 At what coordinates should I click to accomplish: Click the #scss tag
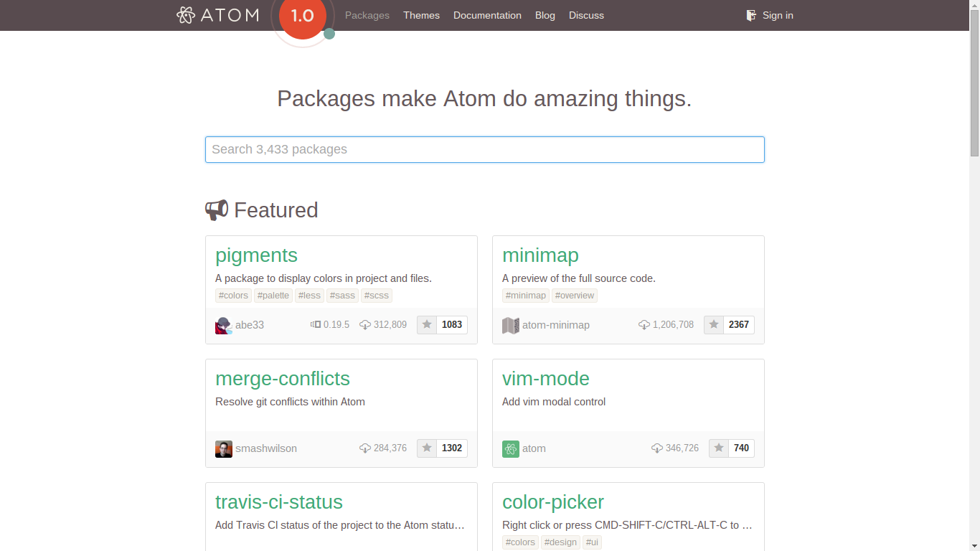(x=377, y=296)
